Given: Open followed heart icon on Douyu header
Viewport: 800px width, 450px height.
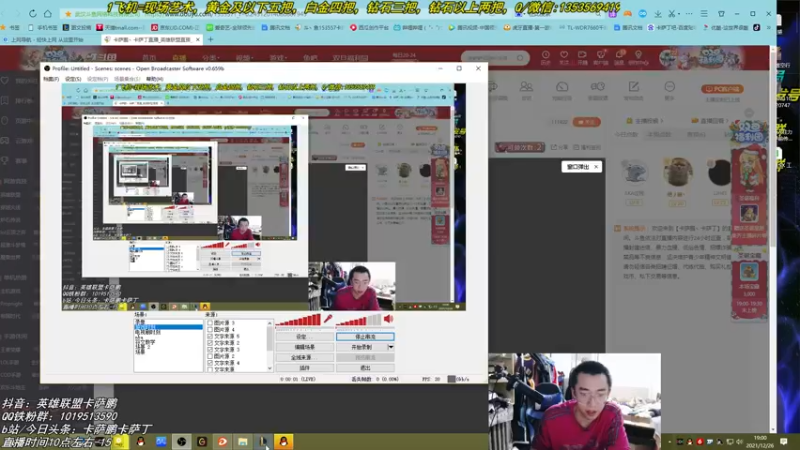Looking at the screenshot, I should [564, 57].
